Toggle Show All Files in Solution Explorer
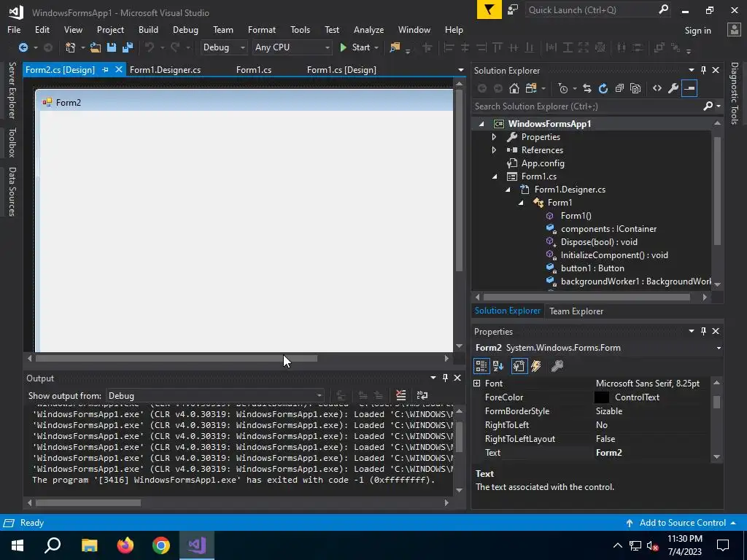Image resolution: width=747 pixels, height=560 pixels. pyautogui.click(x=635, y=88)
